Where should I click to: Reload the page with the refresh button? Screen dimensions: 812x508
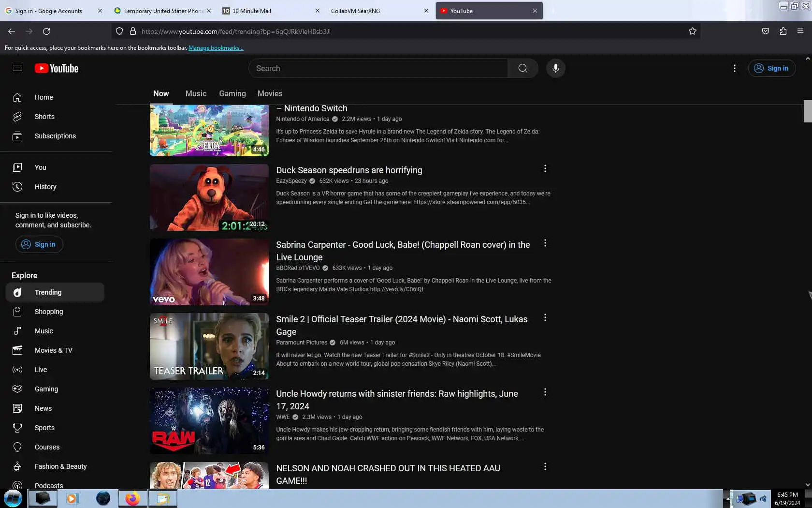(x=46, y=31)
